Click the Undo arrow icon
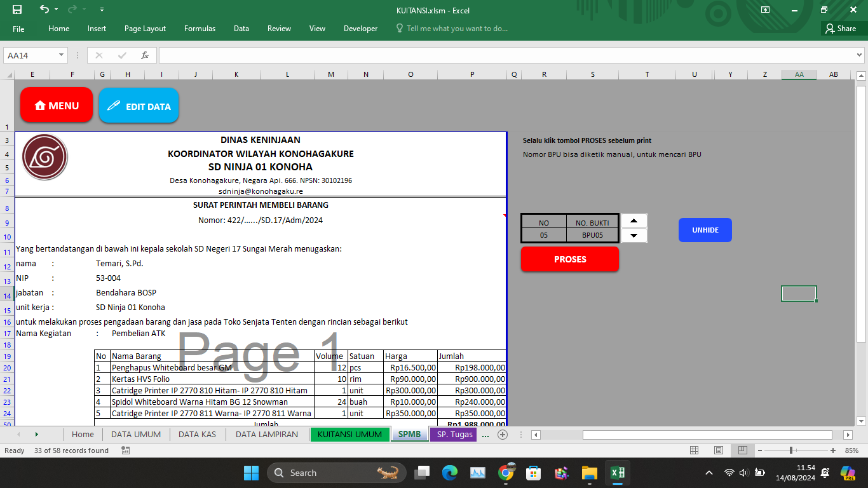The width and height of the screenshot is (868, 488). click(44, 10)
